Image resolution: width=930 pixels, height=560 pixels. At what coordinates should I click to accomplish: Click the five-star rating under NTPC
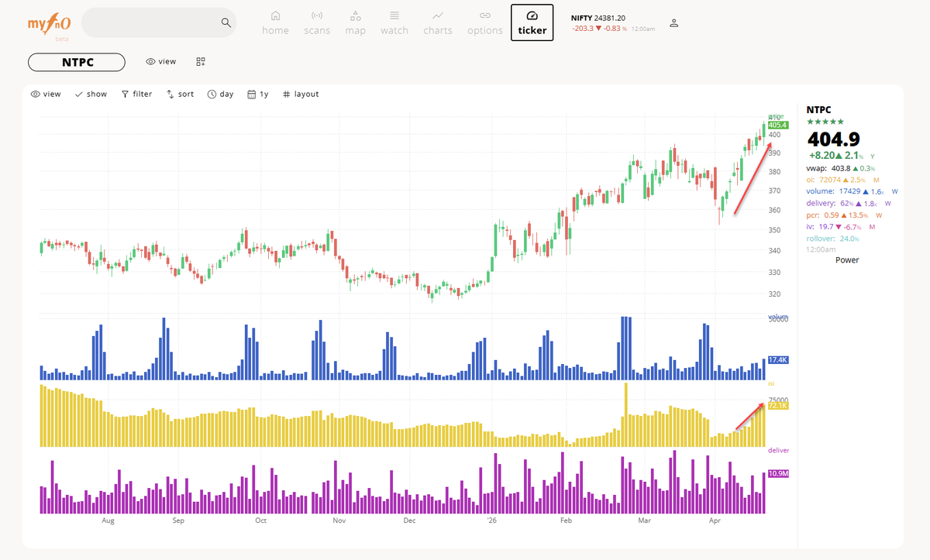[x=825, y=122]
